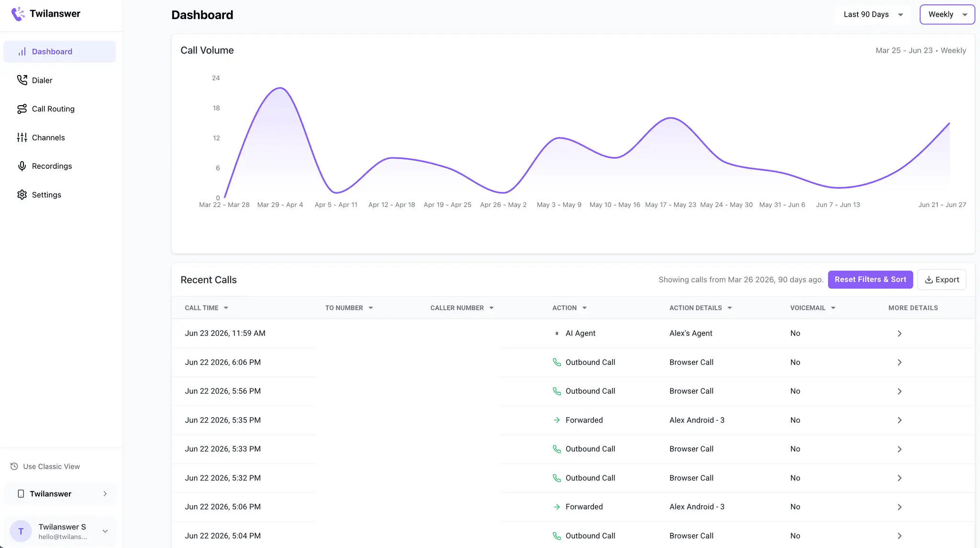Click the "Recent Calls" heading
The image size is (980, 548).
[209, 280]
